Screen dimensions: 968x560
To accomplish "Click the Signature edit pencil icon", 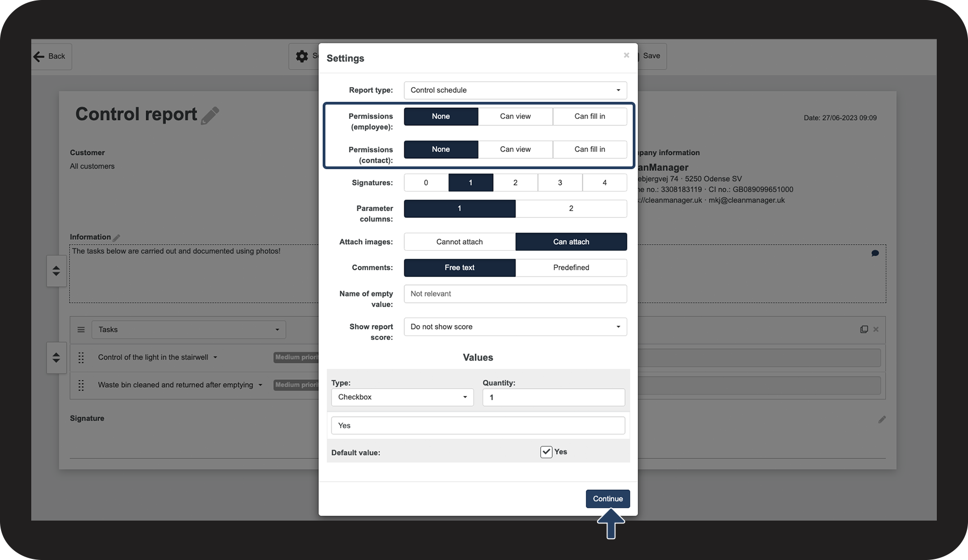I will (882, 419).
